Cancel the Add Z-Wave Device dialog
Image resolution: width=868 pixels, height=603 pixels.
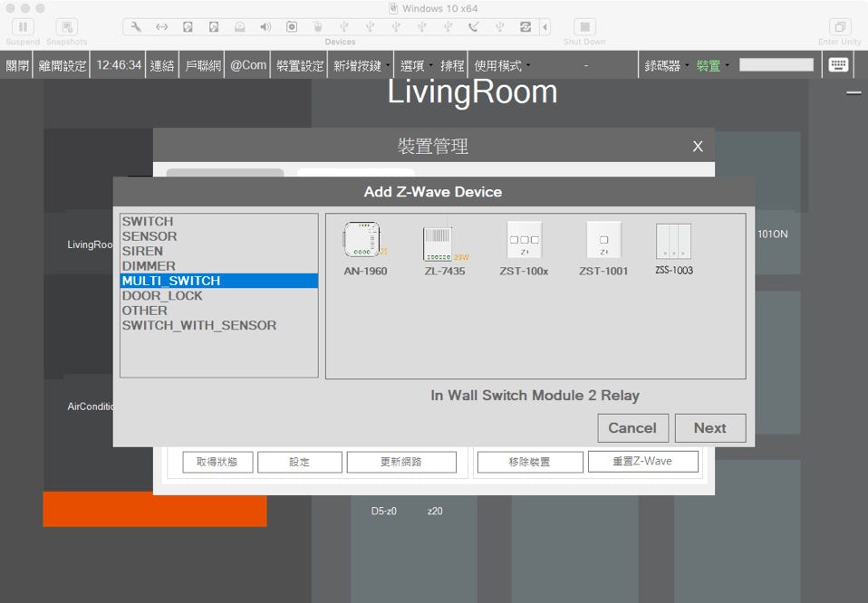click(x=632, y=428)
